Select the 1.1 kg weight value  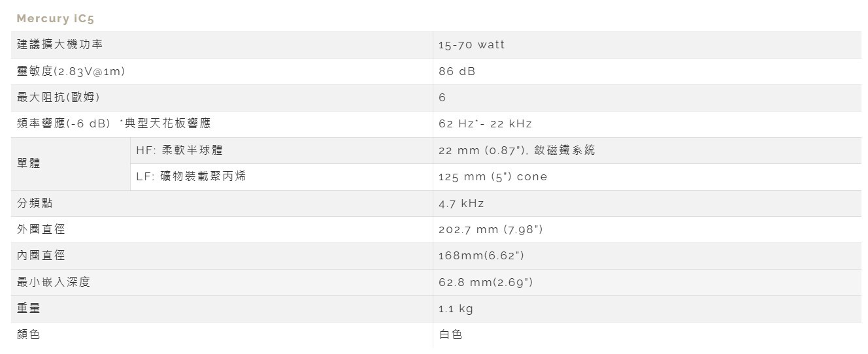456,308
